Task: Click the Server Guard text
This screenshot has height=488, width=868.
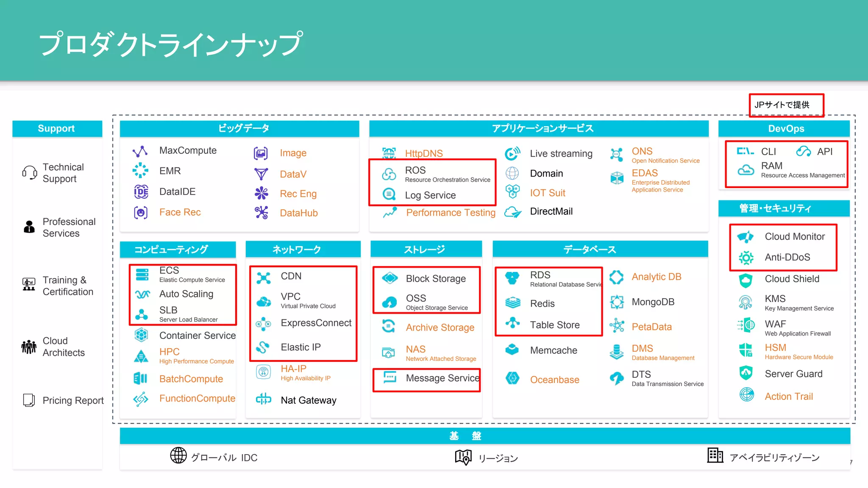Action: [793, 374]
